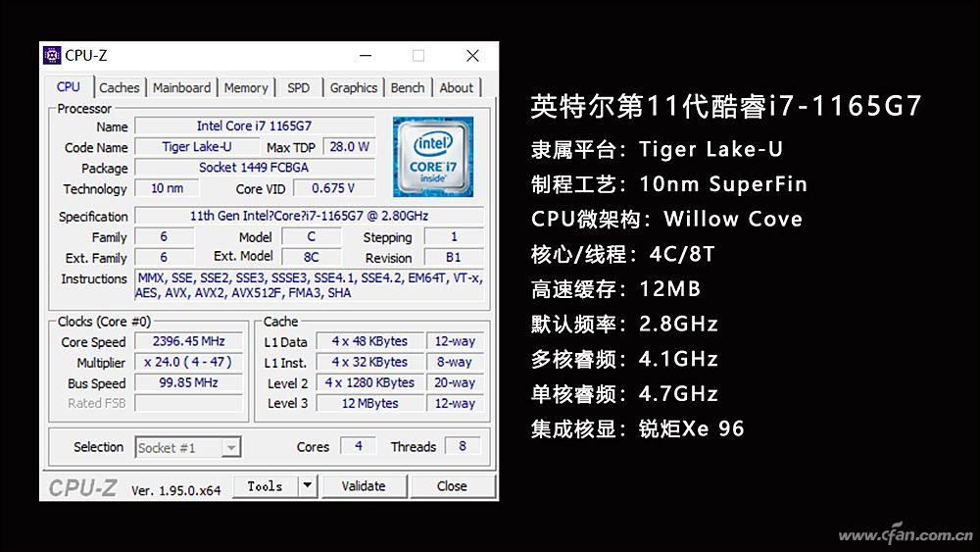Click the version text Ver. 1.95.0.x64

pyautogui.click(x=176, y=491)
